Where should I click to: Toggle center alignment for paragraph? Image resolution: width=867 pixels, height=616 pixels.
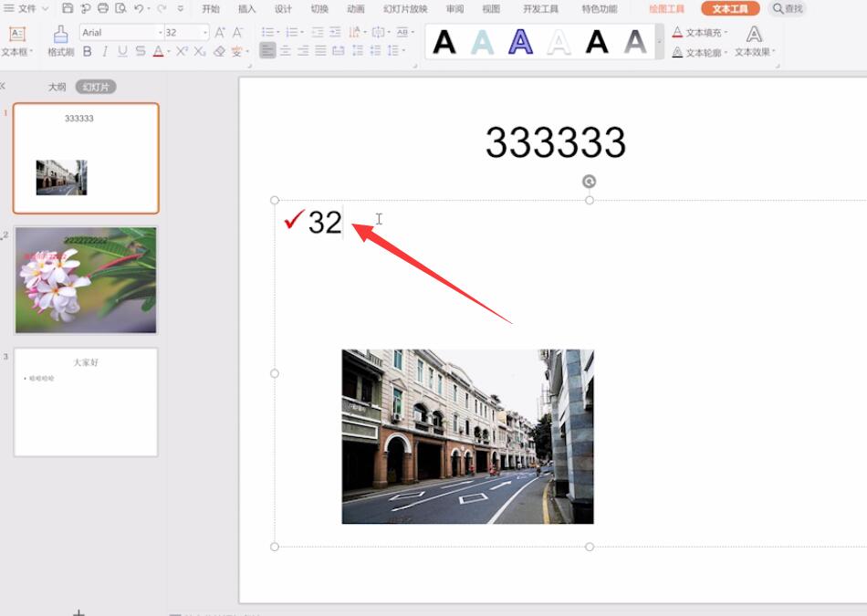(x=286, y=51)
